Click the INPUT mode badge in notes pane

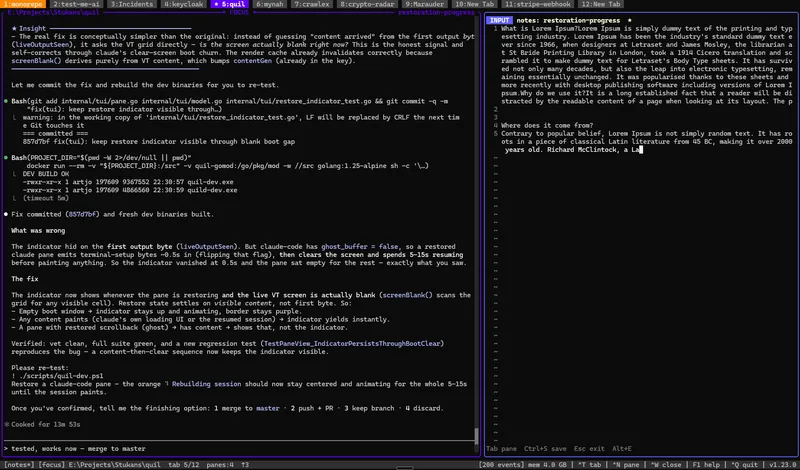coord(499,20)
